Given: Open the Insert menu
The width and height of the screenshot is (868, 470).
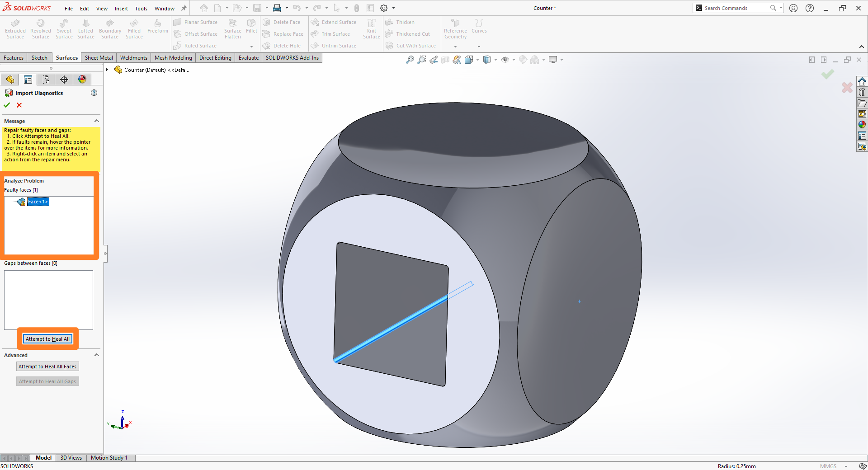Looking at the screenshot, I should [121, 8].
